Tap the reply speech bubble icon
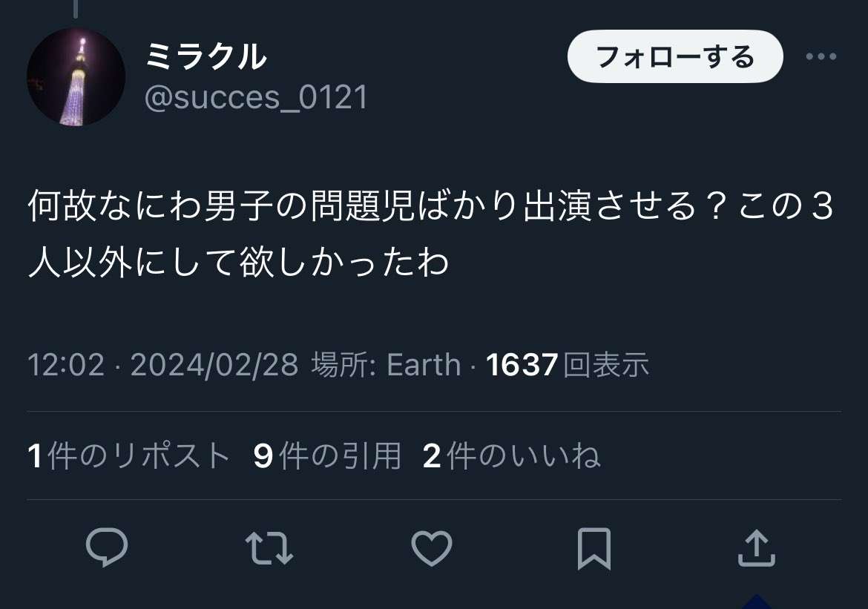The image size is (868, 609). 107,549
